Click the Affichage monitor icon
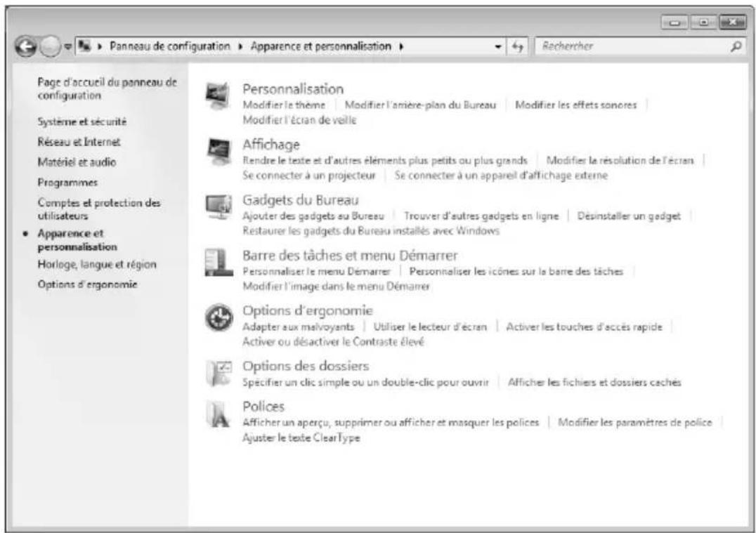Viewport: 756px width, 533px height. 219,151
